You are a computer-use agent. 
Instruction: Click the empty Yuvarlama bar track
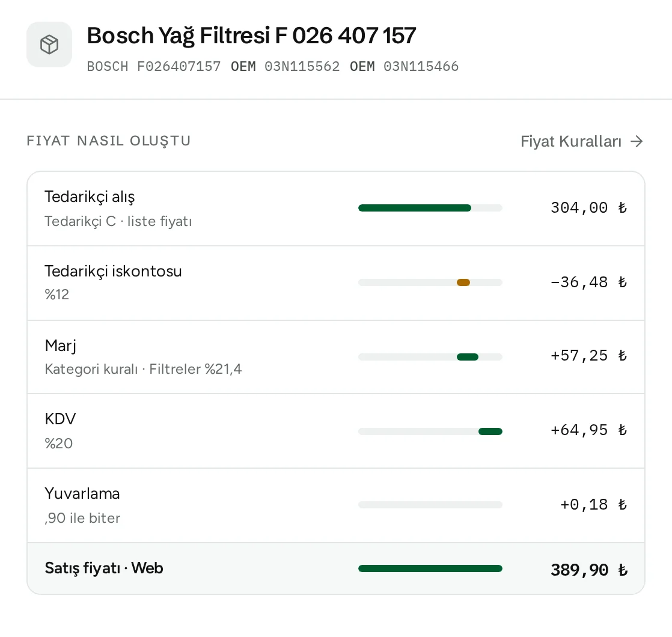click(x=430, y=505)
